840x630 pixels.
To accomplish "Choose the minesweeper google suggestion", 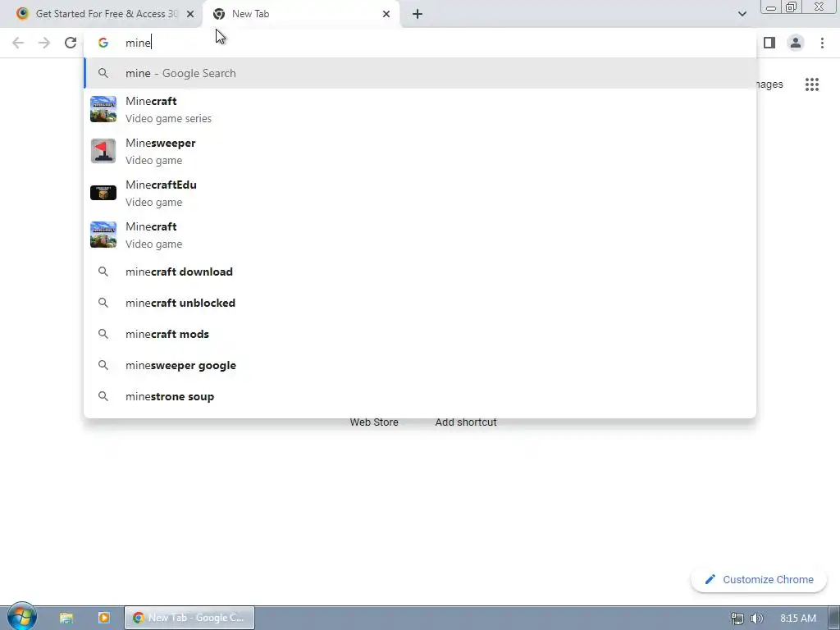I will pyautogui.click(x=420, y=365).
